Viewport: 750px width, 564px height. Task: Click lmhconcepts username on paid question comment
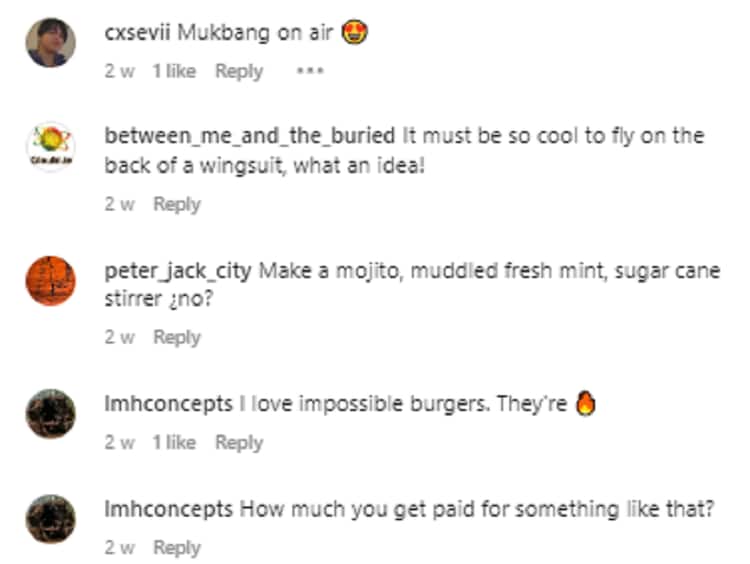pyautogui.click(x=168, y=509)
